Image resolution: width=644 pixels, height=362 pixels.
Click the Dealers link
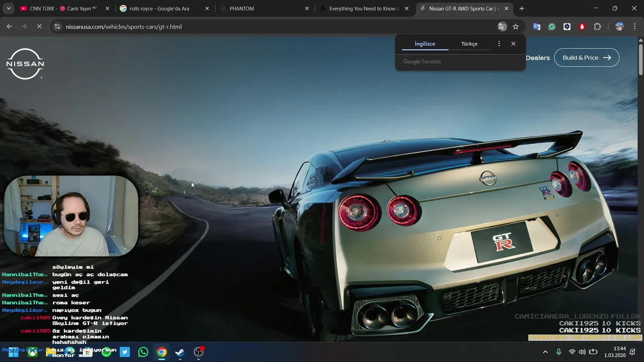tap(537, 58)
